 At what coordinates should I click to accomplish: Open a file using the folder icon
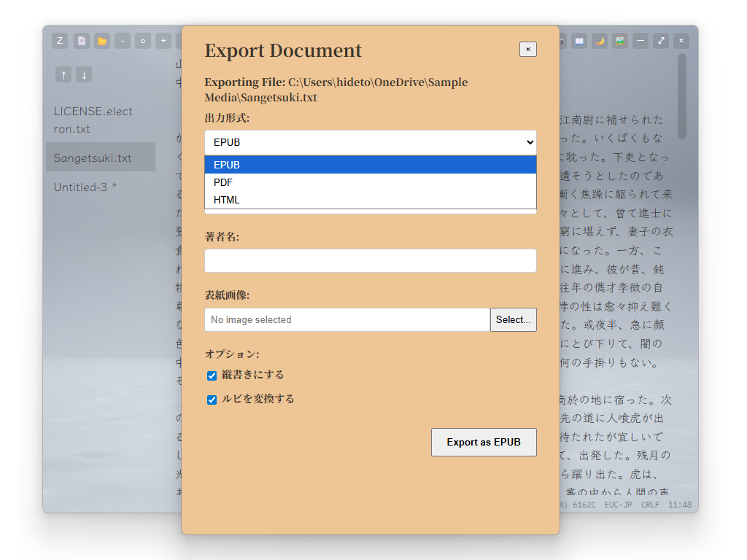[101, 40]
